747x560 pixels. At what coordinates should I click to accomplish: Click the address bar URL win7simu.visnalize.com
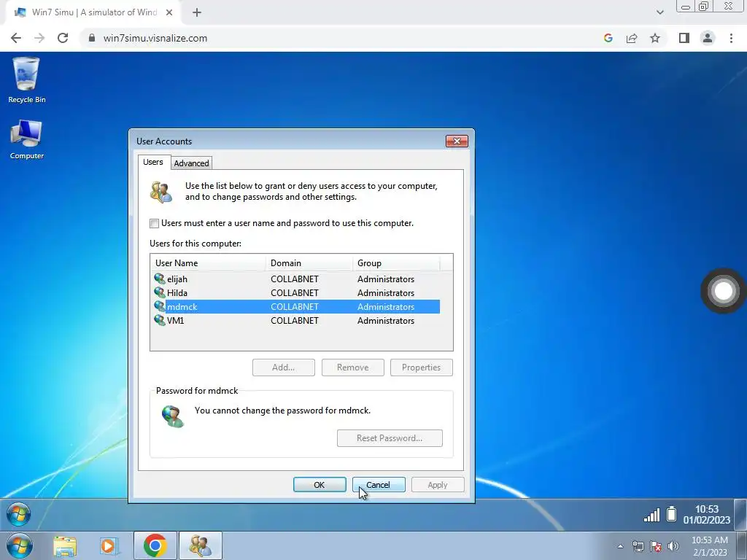coord(155,38)
